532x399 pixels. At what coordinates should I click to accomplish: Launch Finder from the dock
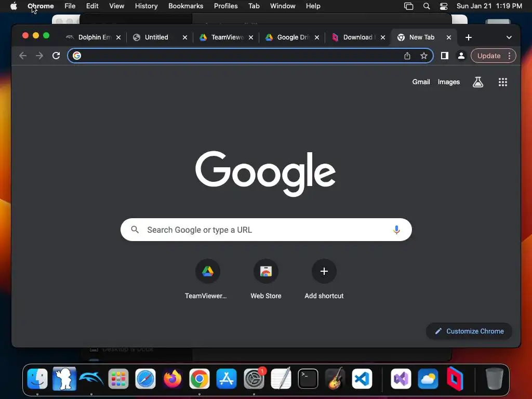[x=37, y=379]
